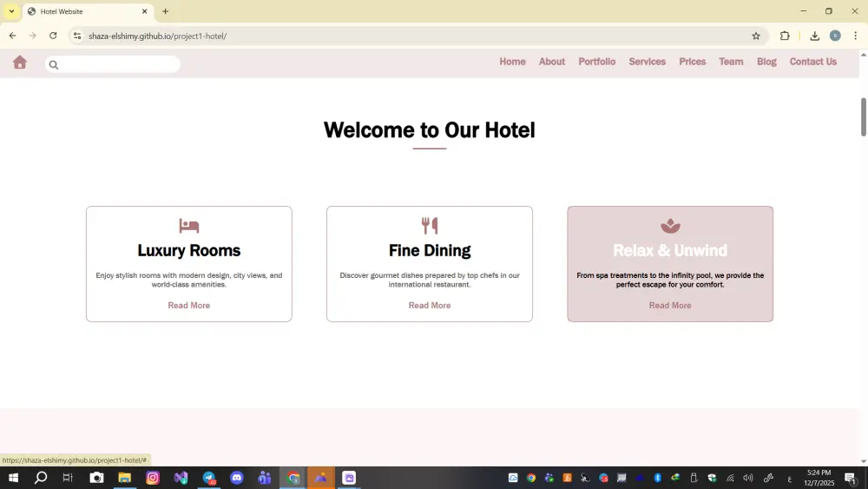Open Task View on the taskbar
868x489 pixels.
point(68,478)
